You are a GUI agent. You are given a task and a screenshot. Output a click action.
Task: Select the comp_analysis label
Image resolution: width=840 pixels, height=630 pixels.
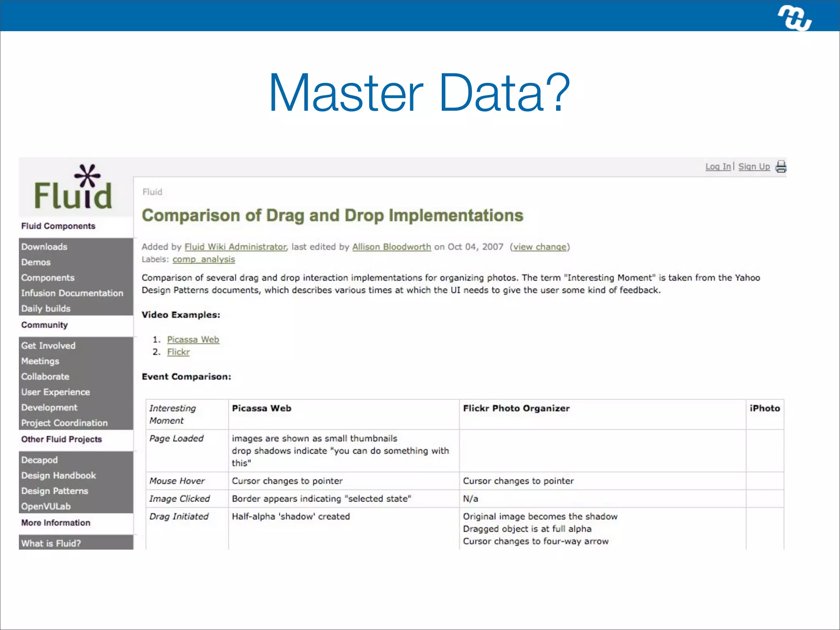click(x=203, y=259)
